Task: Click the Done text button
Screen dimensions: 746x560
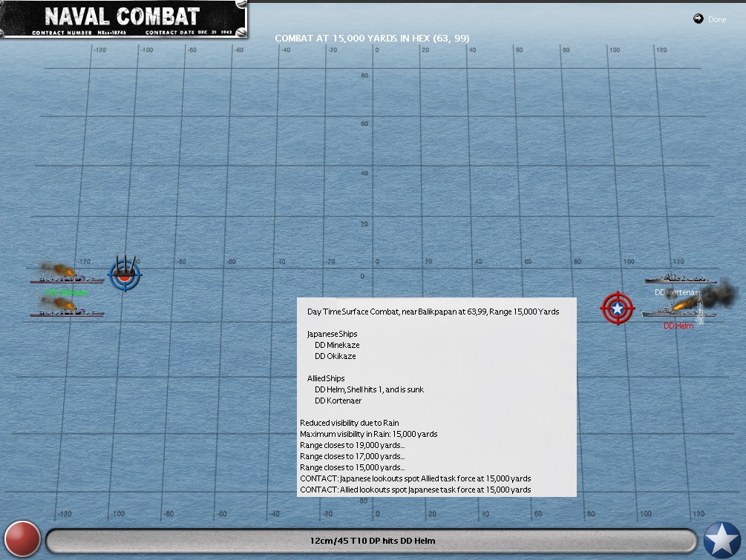Action: [717, 19]
